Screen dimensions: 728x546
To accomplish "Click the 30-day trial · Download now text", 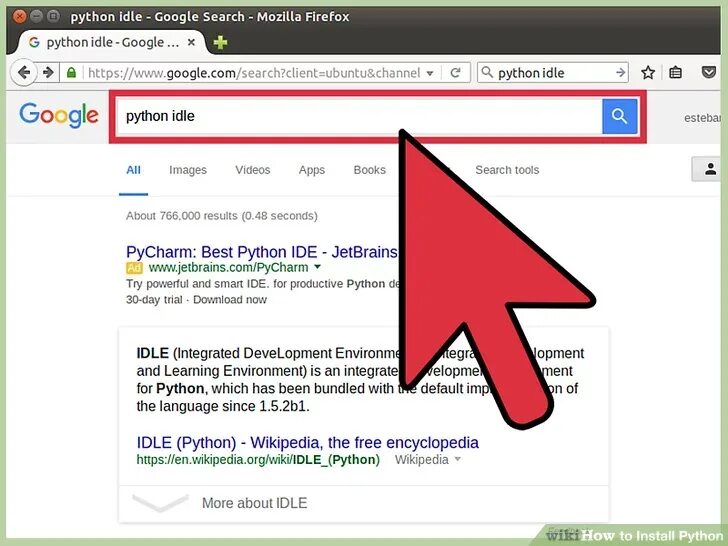I will 196,300.
